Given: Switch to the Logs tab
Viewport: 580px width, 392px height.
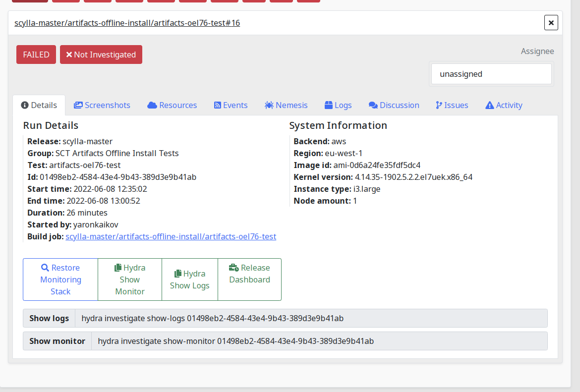Looking at the screenshot, I should point(338,105).
